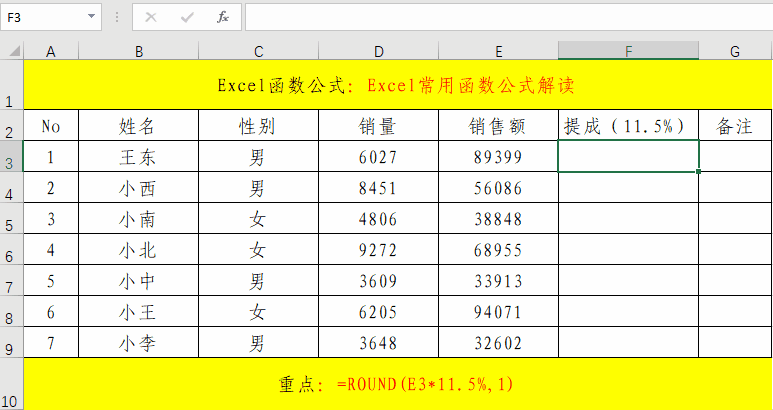Select column C header
The image size is (773, 410).
coord(258,51)
